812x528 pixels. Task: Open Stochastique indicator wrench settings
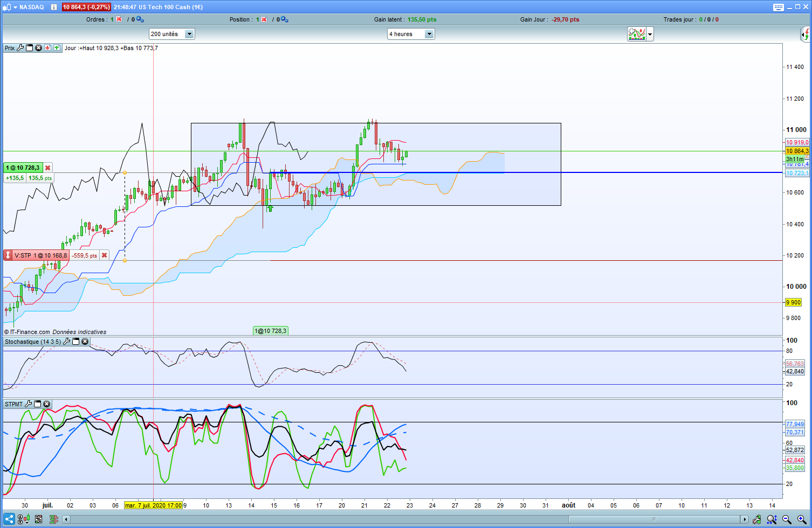(x=67, y=342)
